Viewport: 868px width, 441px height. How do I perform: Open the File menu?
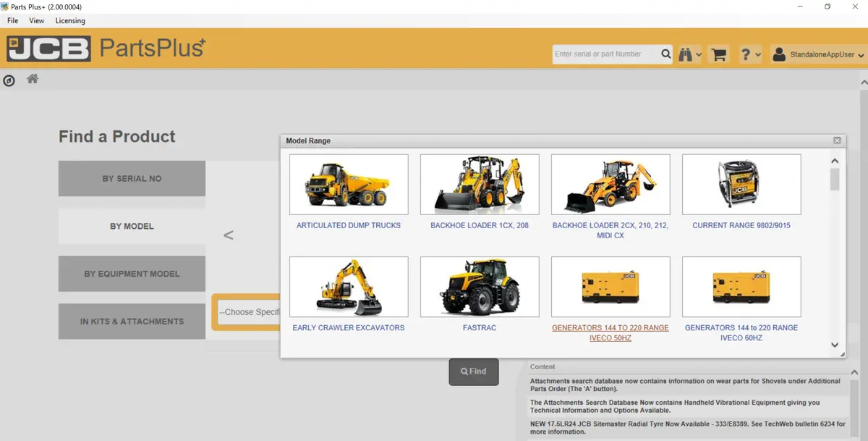(13, 21)
